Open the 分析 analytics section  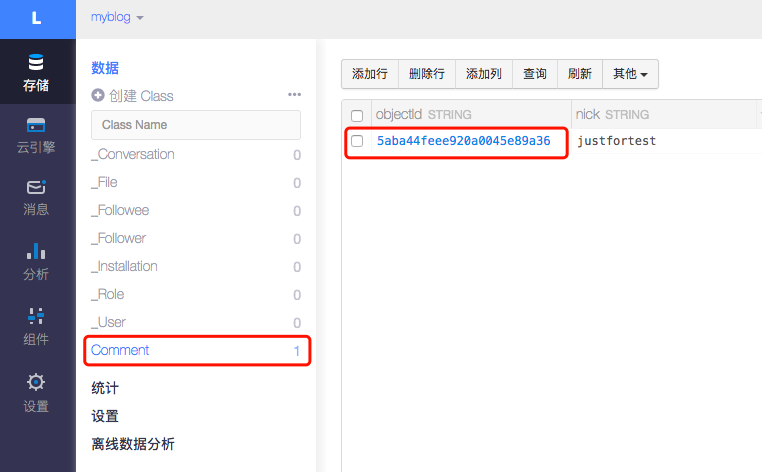coord(36,262)
